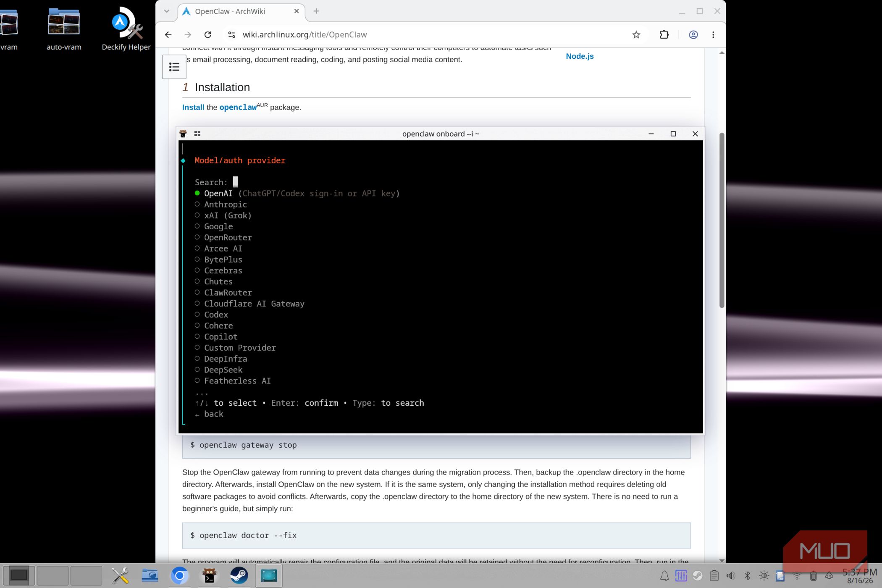Select the OpenRouter provider option
The image size is (882, 588).
223,238
